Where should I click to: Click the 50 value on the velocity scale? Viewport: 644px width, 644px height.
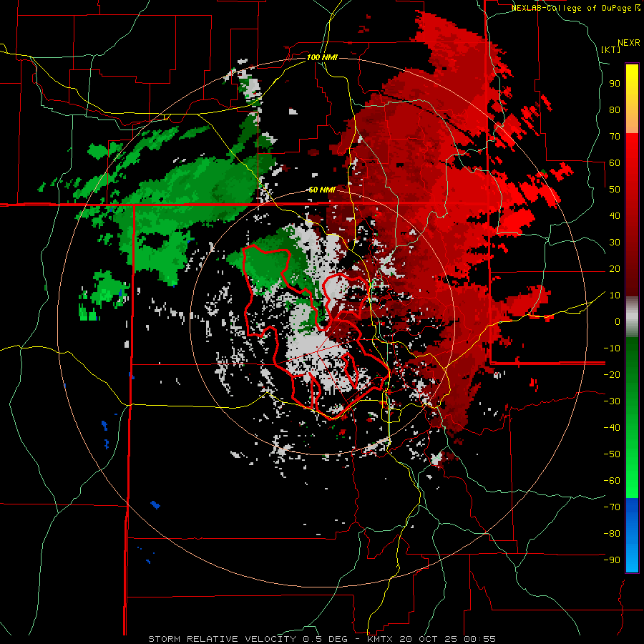pyautogui.click(x=615, y=190)
